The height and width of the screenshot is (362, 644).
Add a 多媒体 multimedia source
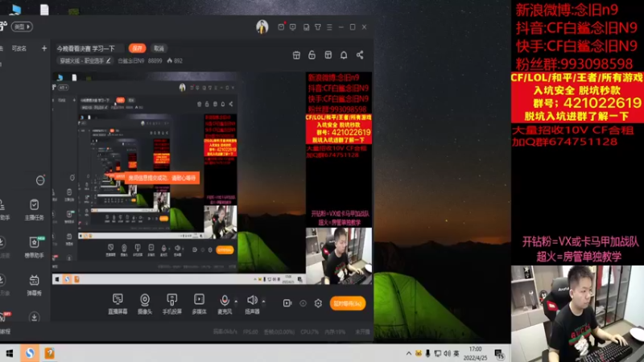point(199,304)
